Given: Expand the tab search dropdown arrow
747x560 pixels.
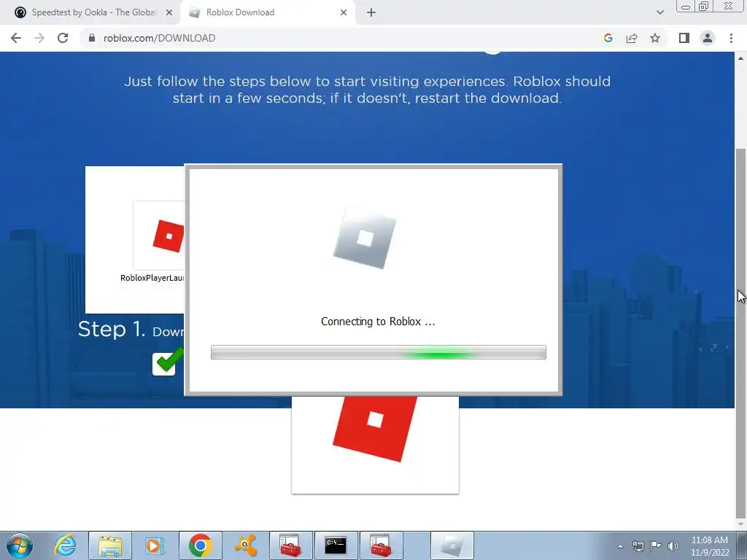Looking at the screenshot, I should pyautogui.click(x=659, y=13).
